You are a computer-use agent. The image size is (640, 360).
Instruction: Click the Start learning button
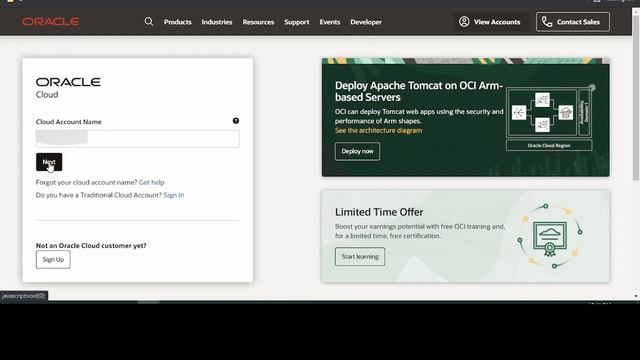coord(360,257)
